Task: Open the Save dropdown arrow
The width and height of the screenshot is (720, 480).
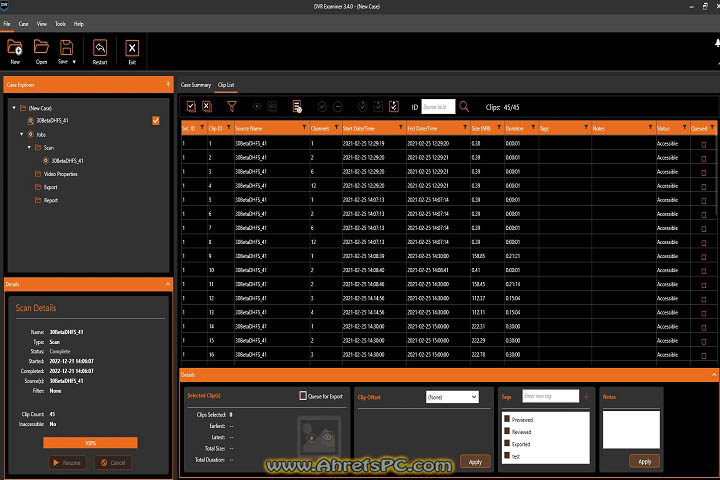Action: 74,62
